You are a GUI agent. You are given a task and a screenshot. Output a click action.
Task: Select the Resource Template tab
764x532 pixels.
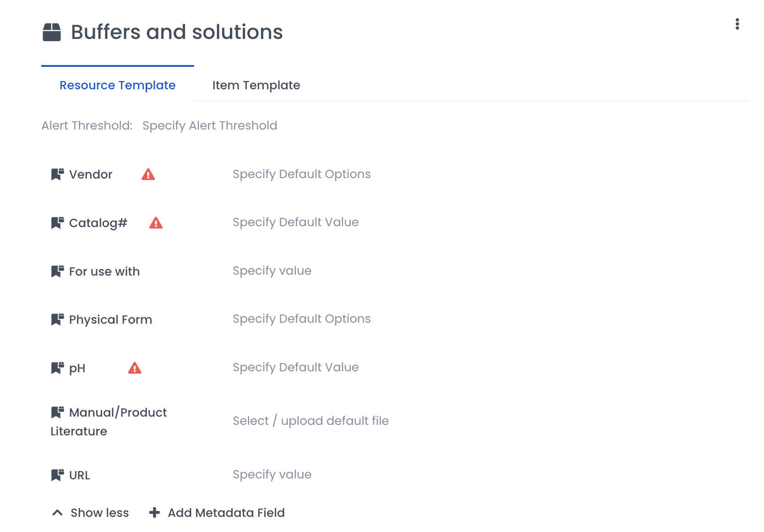pyautogui.click(x=118, y=85)
